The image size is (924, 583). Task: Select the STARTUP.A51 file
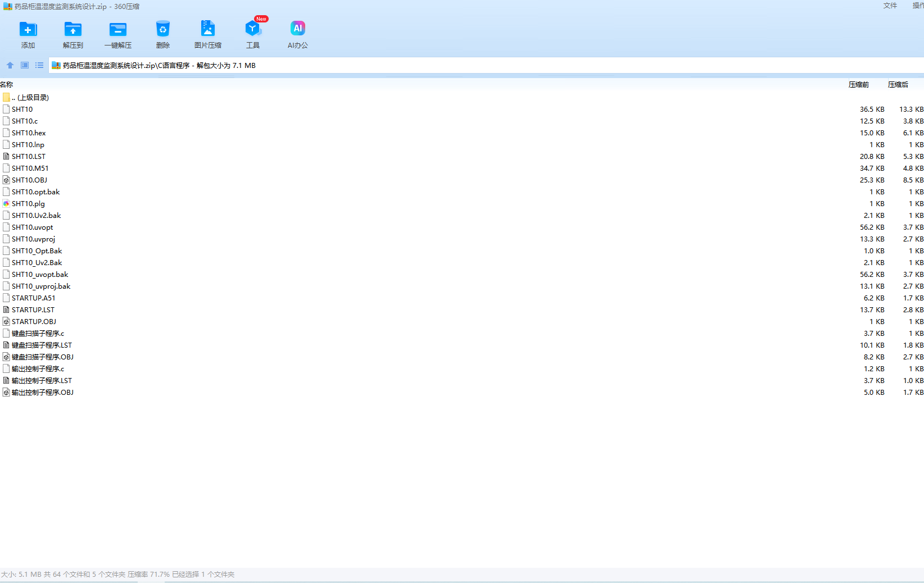tap(33, 298)
